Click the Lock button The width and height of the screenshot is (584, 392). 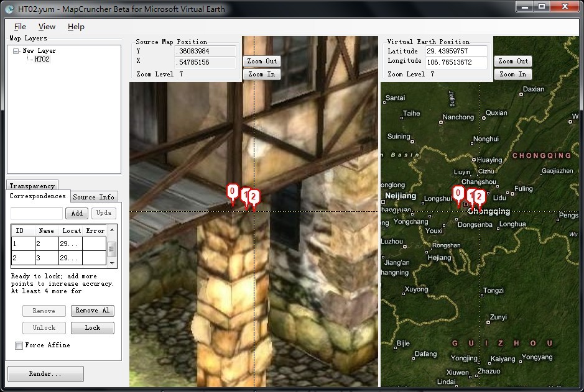93,327
